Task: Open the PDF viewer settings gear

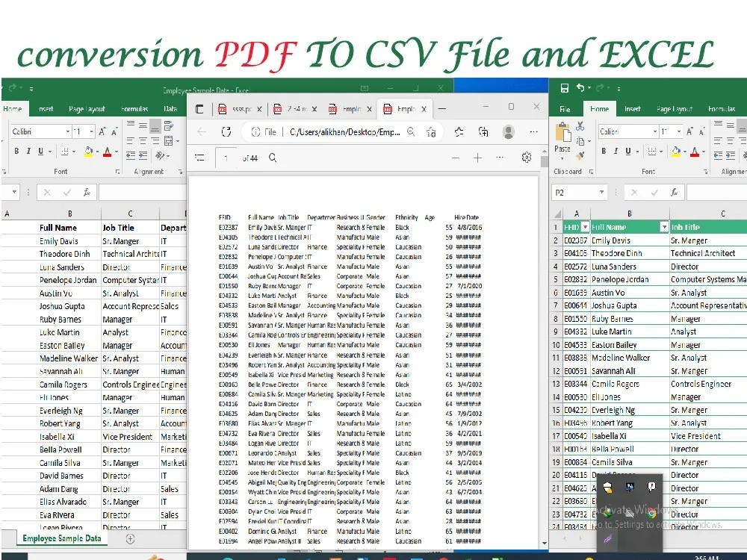Action: coord(525,156)
